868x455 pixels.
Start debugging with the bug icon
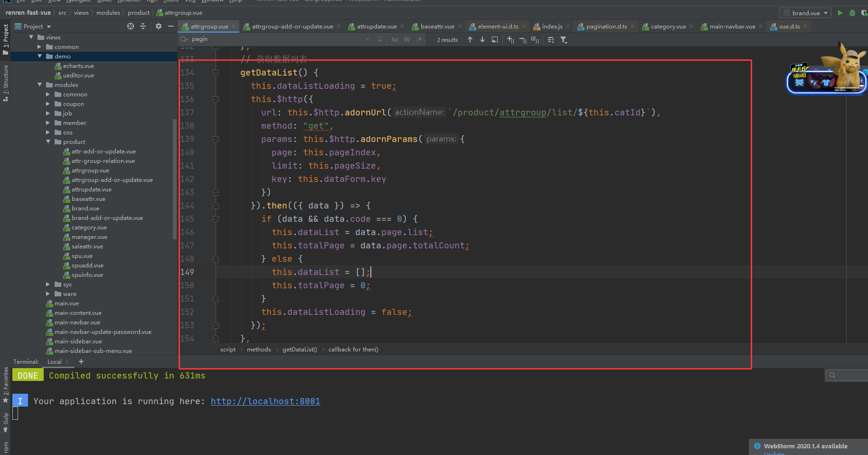(x=852, y=13)
